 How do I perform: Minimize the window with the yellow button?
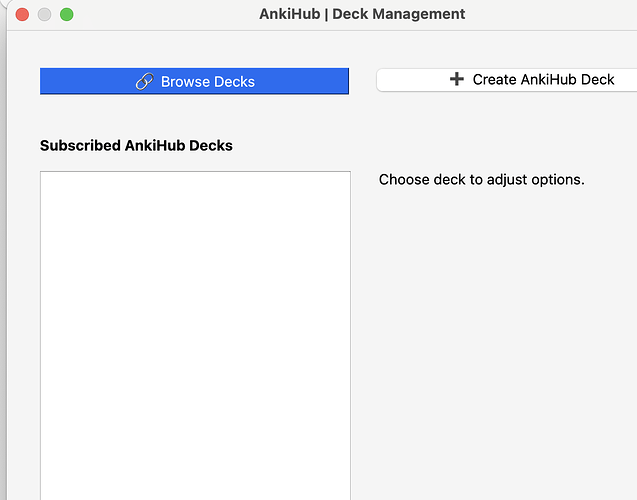[x=43, y=15]
